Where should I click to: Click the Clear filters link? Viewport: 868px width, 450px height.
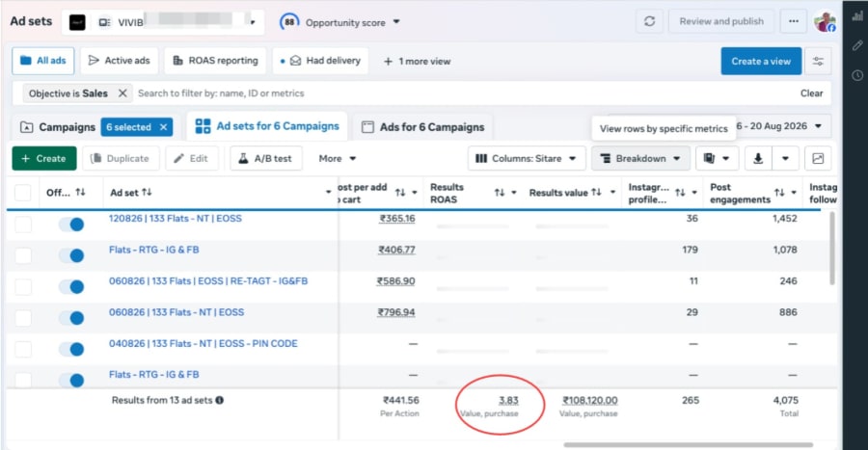(x=811, y=93)
